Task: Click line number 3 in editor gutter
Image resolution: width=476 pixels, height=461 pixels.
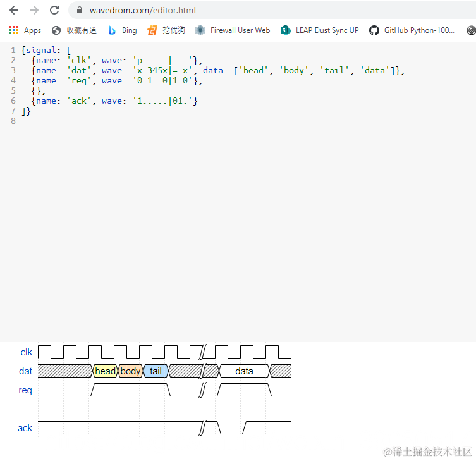Action: coord(13,70)
